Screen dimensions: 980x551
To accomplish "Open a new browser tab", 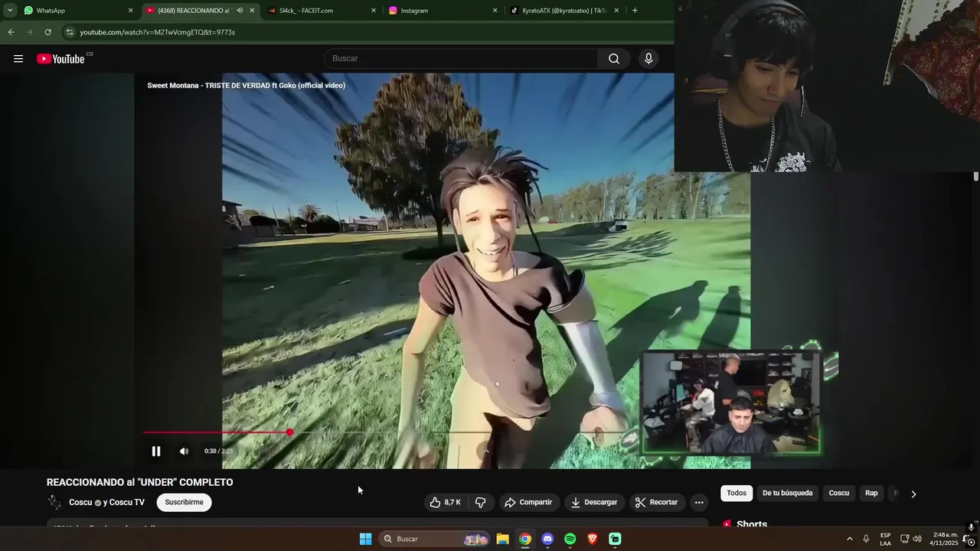I will click(x=635, y=11).
